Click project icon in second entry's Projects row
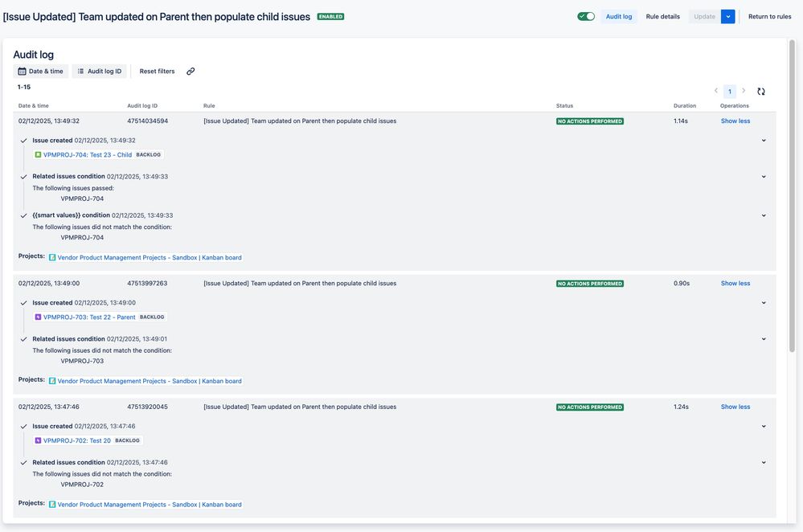The width and height of the screenshot is (803, 532). (52, 381)
